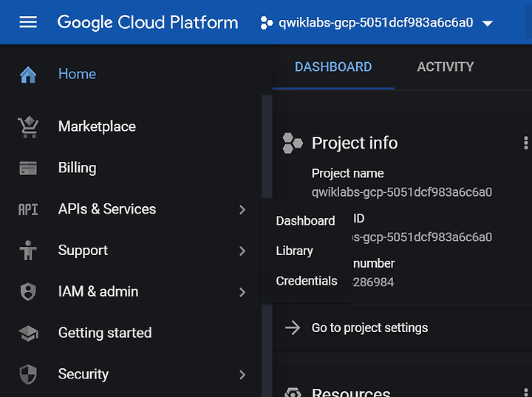Click the Security shield icon
The image size is (532, 397).
pyautogui.click(x=28, y=374)
